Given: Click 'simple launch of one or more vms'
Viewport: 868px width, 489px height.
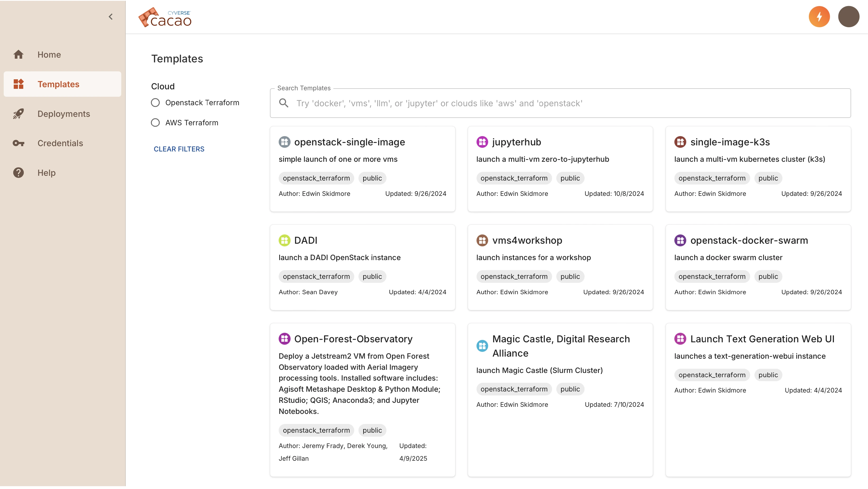Looking at the screenshot, I should pyautogui.click(x=338, y=159).
